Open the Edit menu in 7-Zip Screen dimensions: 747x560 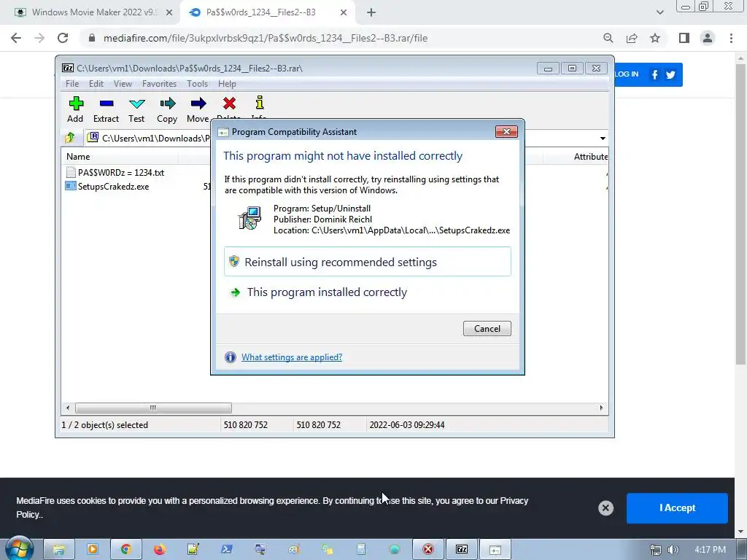[96, 84]
